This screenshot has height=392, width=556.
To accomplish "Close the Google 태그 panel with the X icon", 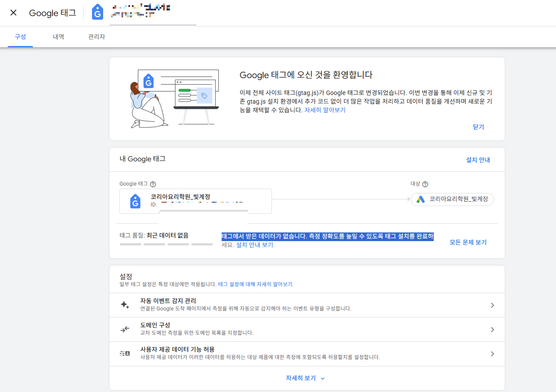I will point(13,13).
